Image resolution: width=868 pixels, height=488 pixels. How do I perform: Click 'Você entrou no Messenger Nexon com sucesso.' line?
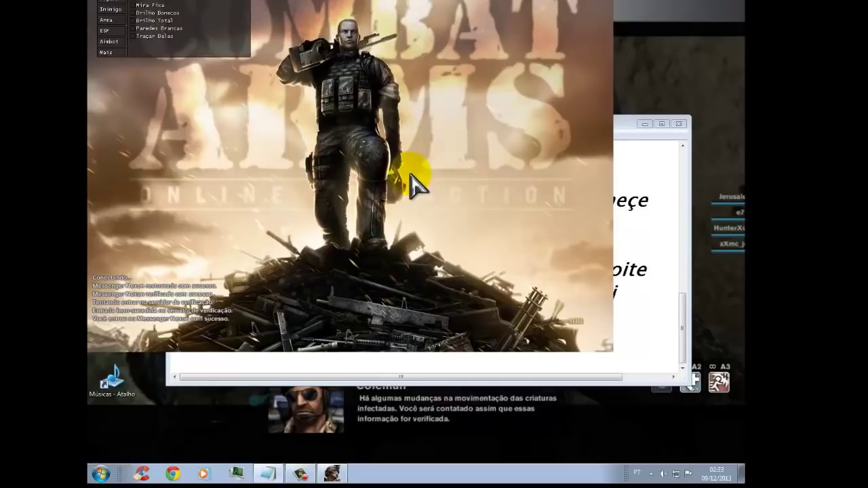tap(160, 319)
